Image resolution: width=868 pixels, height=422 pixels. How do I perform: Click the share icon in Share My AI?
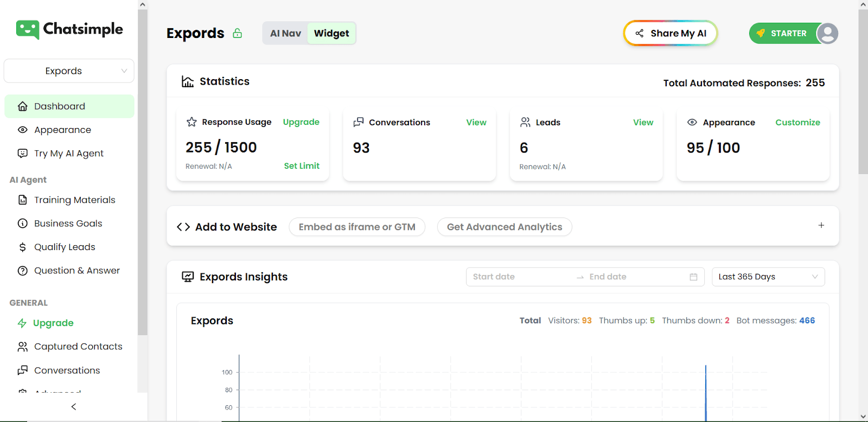pyautogui.click(x=640, y=33)
